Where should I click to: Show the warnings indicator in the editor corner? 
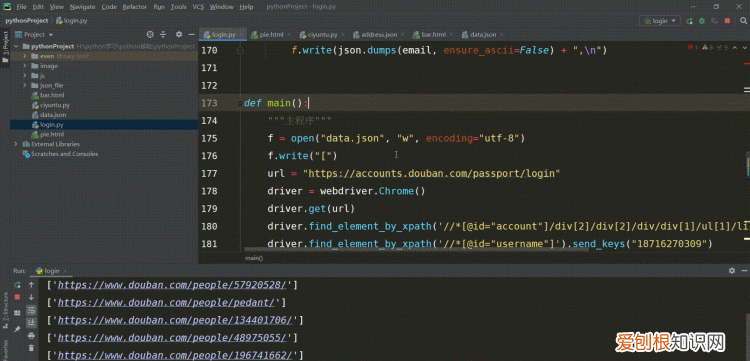[708, 47]
